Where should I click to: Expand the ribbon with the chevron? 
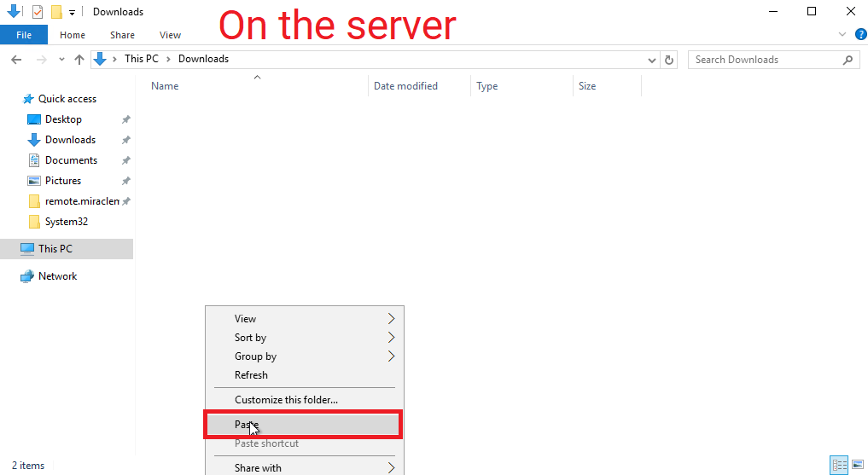842,35
